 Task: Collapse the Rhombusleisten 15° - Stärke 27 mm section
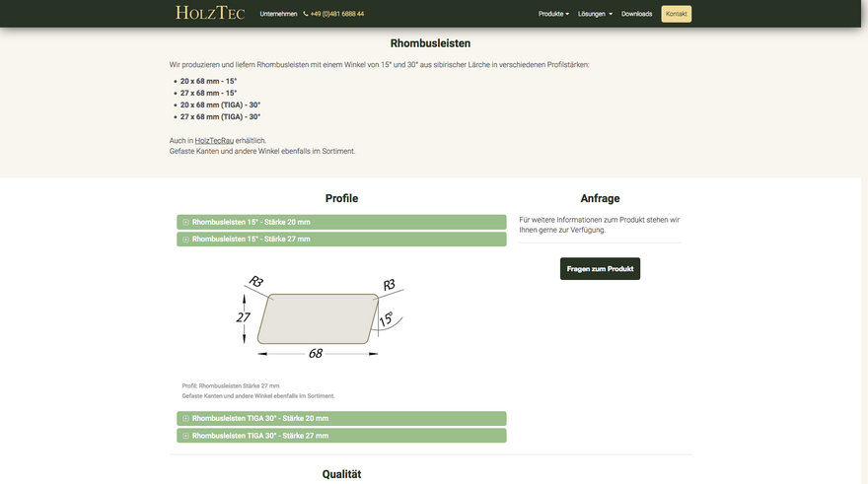tap(340, 240)
